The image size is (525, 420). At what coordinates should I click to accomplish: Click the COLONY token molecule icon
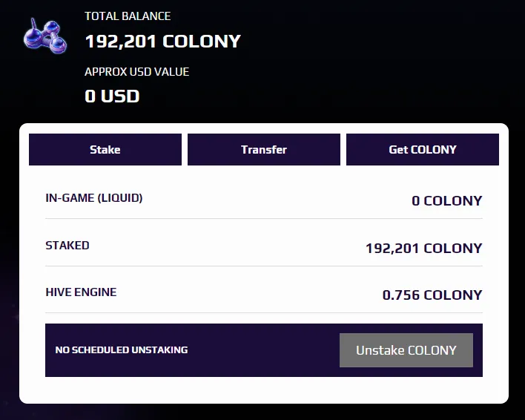[x=45, y=36]
